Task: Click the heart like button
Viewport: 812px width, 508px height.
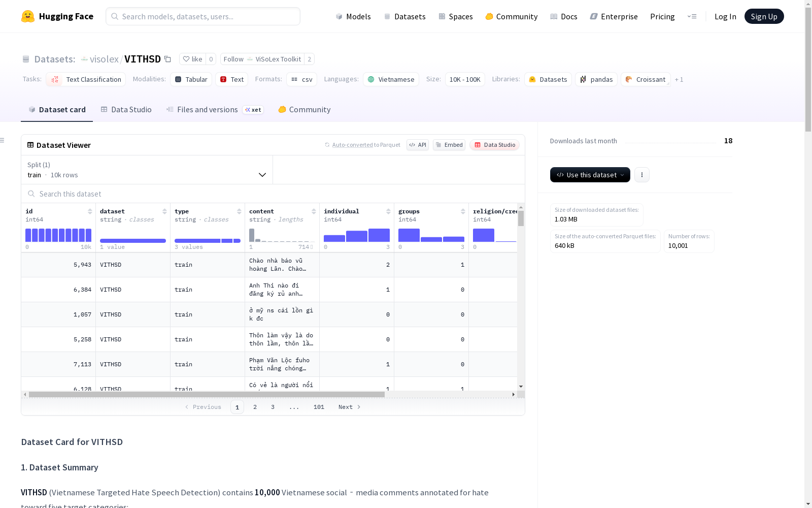Action: pyautogui.click(x=192, y=59)
